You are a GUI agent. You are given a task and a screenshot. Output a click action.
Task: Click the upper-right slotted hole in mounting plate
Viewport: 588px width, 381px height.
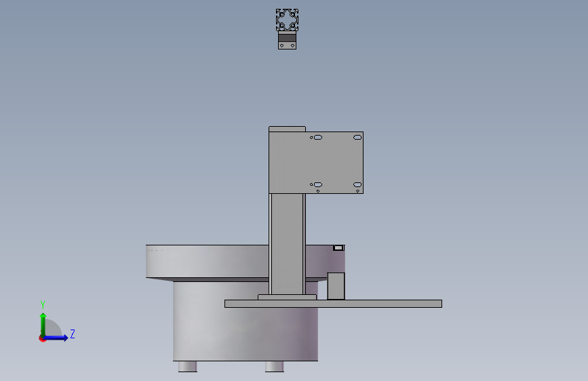tap(357, 137)
